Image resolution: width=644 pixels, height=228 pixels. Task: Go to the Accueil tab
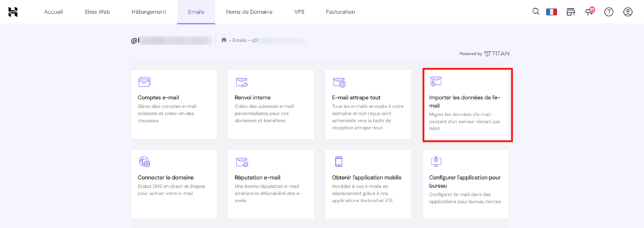point(53,12)
